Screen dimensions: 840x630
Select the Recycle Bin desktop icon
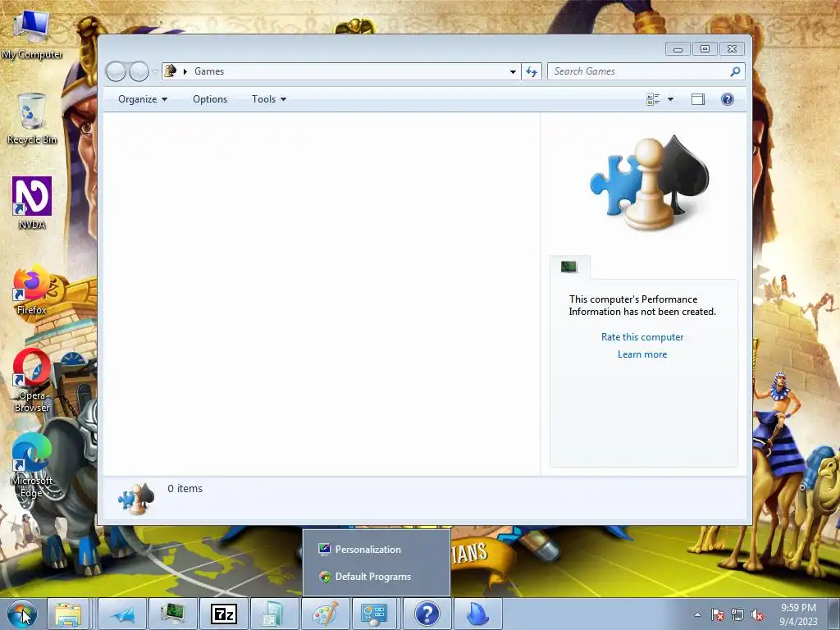(32, 119)
